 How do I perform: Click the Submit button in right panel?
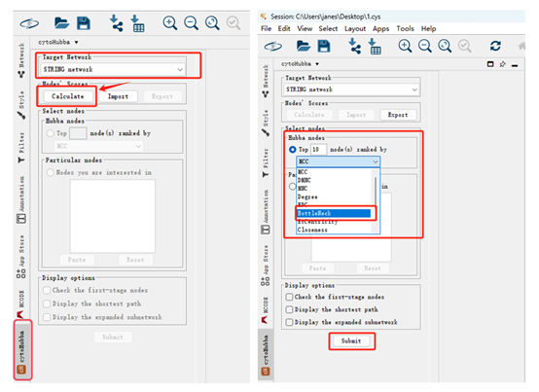coord(351,340)
